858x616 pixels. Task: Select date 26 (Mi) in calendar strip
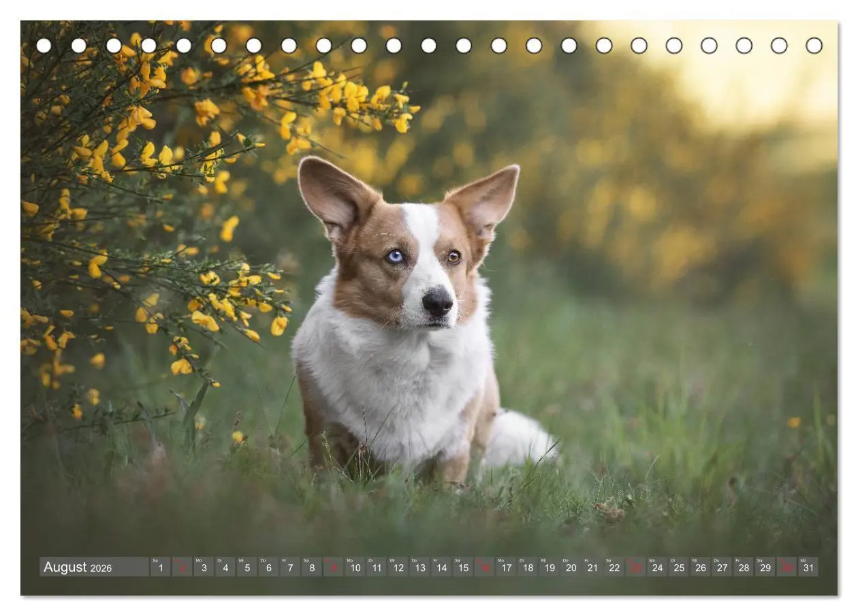point(701,567)
